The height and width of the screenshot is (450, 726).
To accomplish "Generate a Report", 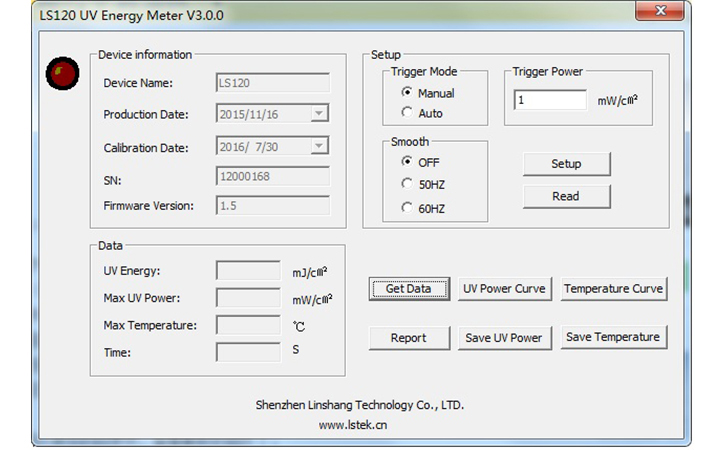I will pos(409,338).
